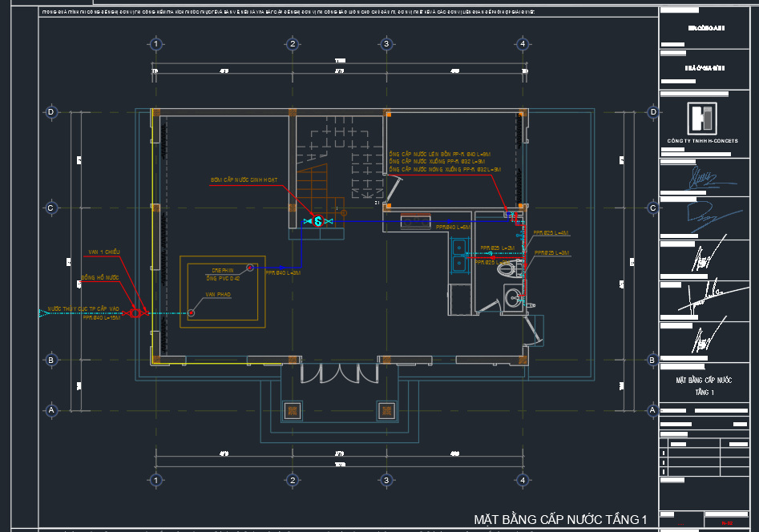
Task: Click grid bubble 1 at the top
Action: click(x=155, y=44)
